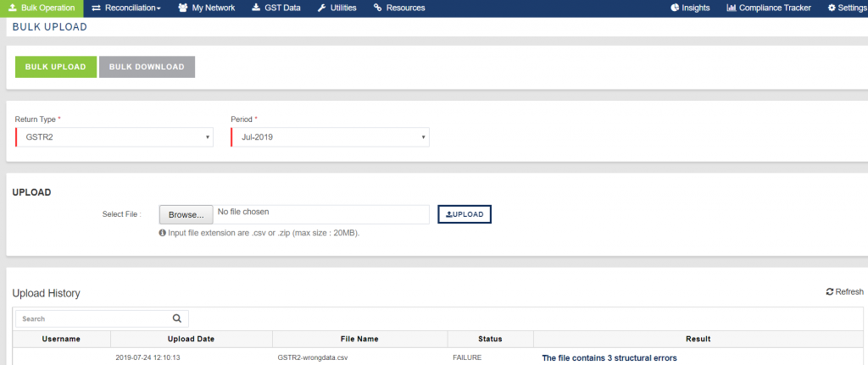Image resolution: width=868 pixels, height=365 pixels.
Task: Click the upload icon beside Bulk Operation
Action: 13,8
